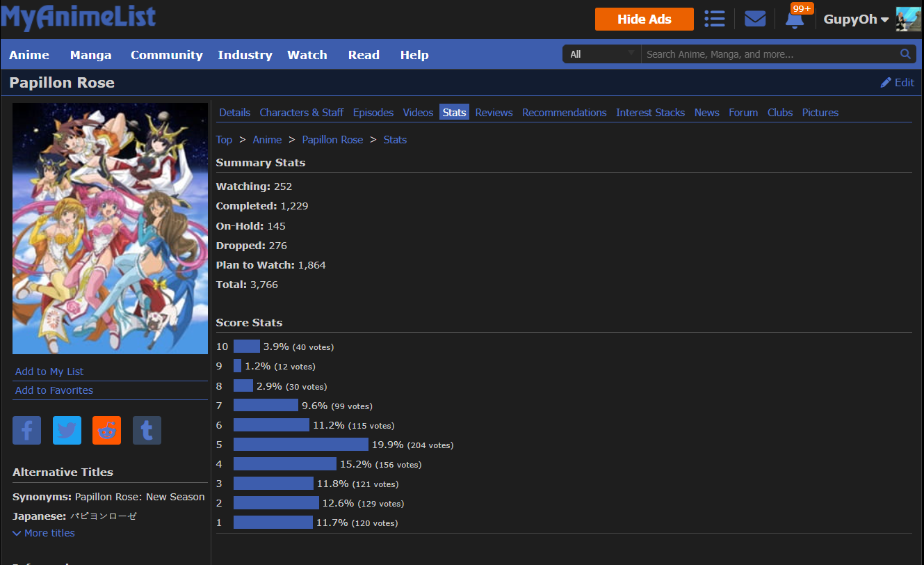
Task: Click the Papillon Rose cover image
Action: click(110, 228)
